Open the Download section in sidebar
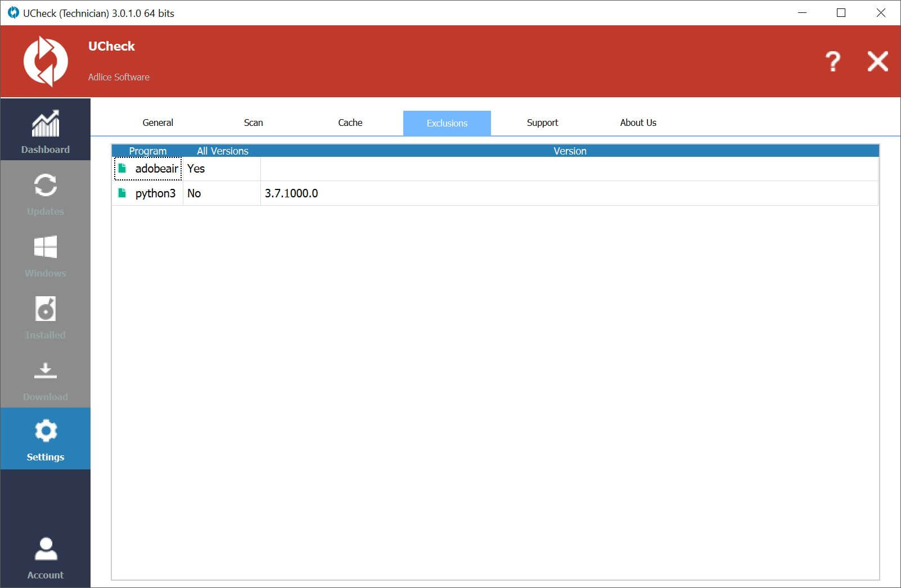 (x=45, y=378)
